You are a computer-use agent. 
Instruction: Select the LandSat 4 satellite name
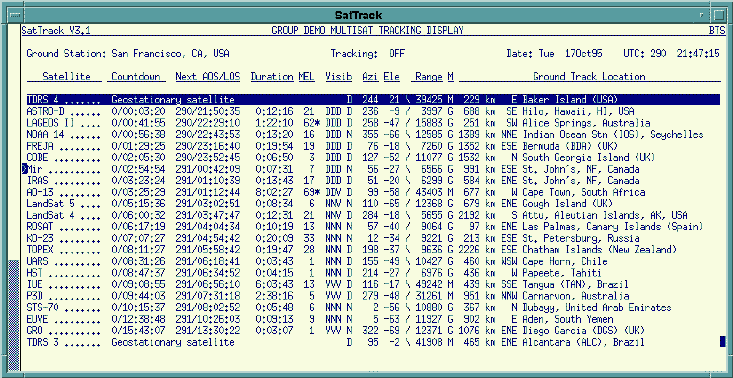tap(51, 215)
